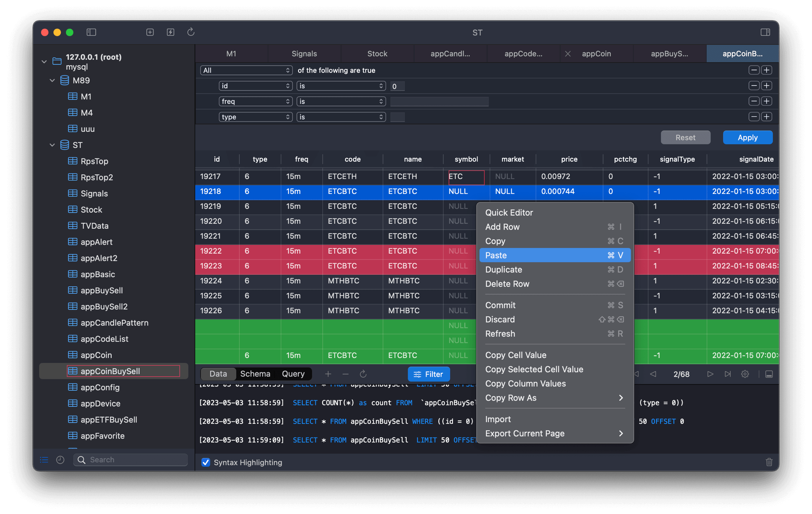The width and height of the screenshot is (812, 514).
Task: Click the add row plus icon beside Query
Action: (x=328, y=374)
